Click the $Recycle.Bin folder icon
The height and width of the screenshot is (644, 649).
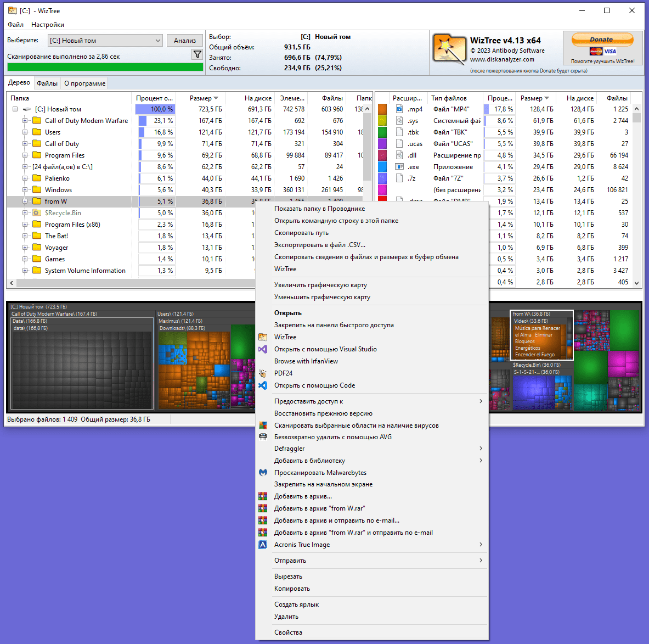point(37,213)
